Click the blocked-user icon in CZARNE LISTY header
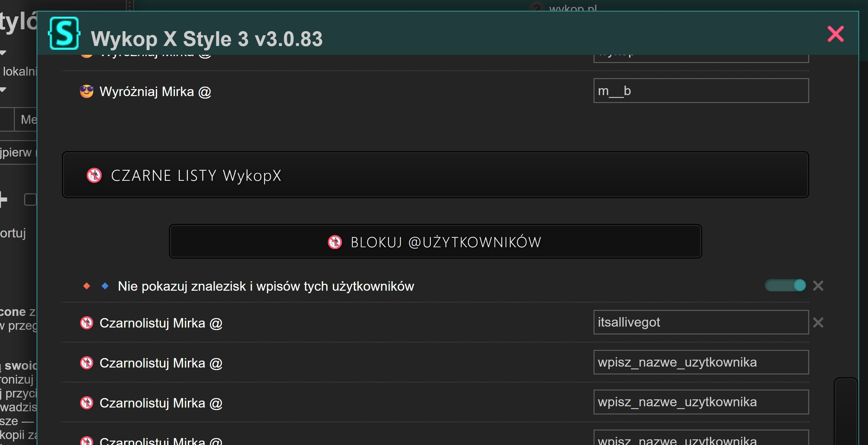This screenshot has height=445, width=868. point(94,175)
